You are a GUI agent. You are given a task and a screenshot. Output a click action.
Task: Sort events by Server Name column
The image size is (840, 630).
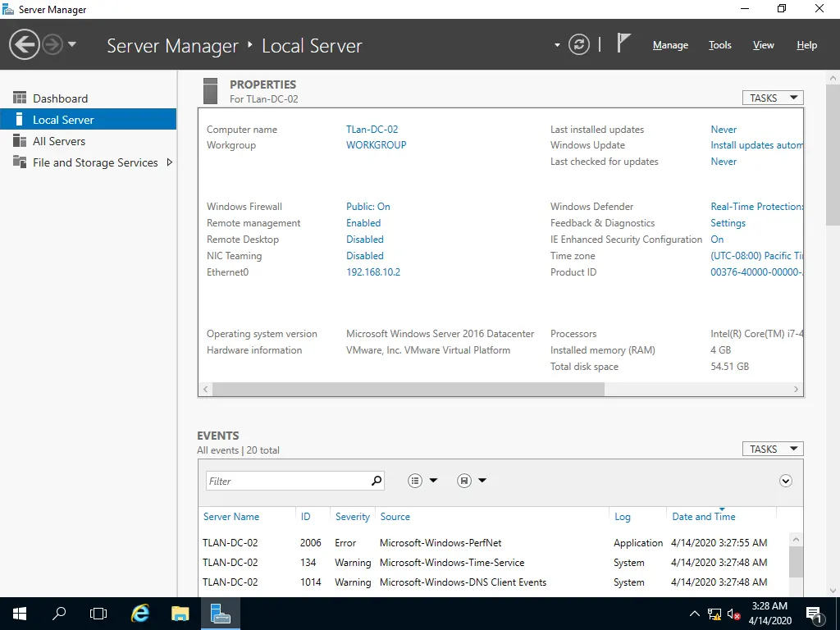(x=231, y=517)
